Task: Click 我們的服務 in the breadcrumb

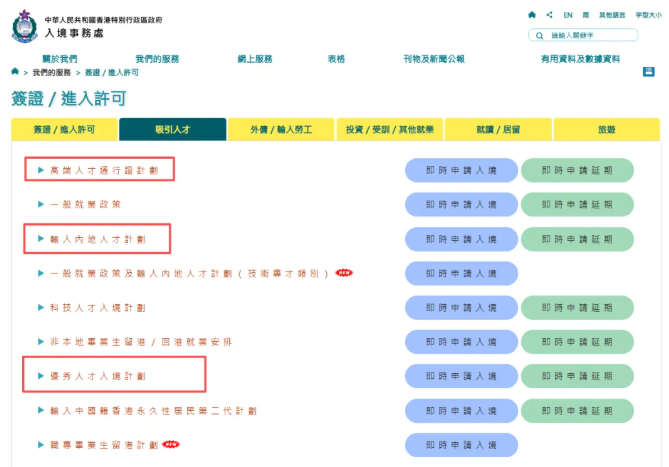Action: coord(52,73)
